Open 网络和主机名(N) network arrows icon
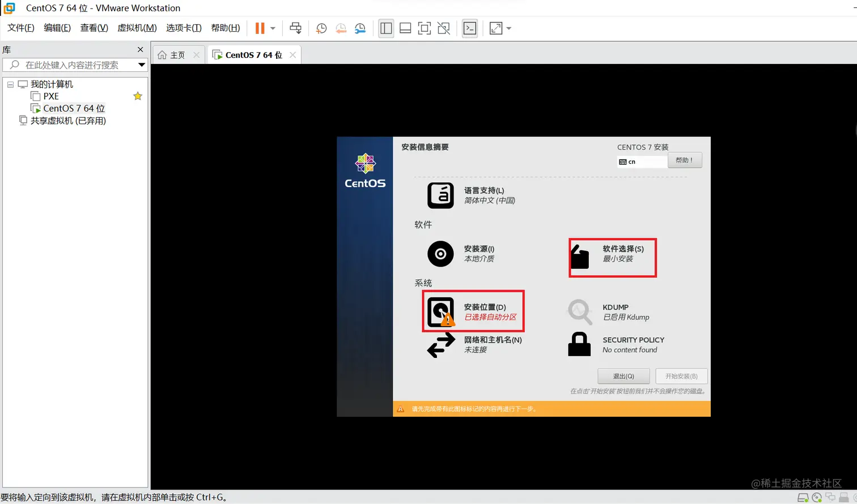857x504 pixels. pos(441,345)
